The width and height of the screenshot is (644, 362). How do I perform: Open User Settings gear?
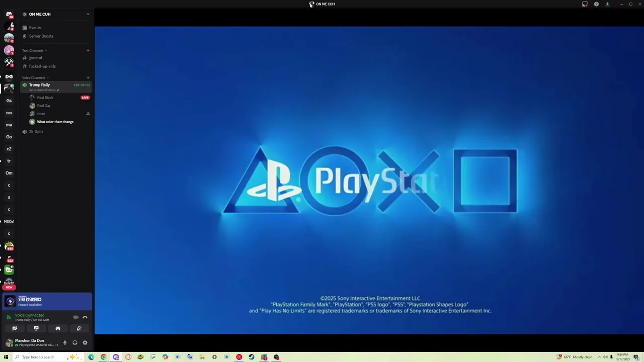(x=85, y=343)
